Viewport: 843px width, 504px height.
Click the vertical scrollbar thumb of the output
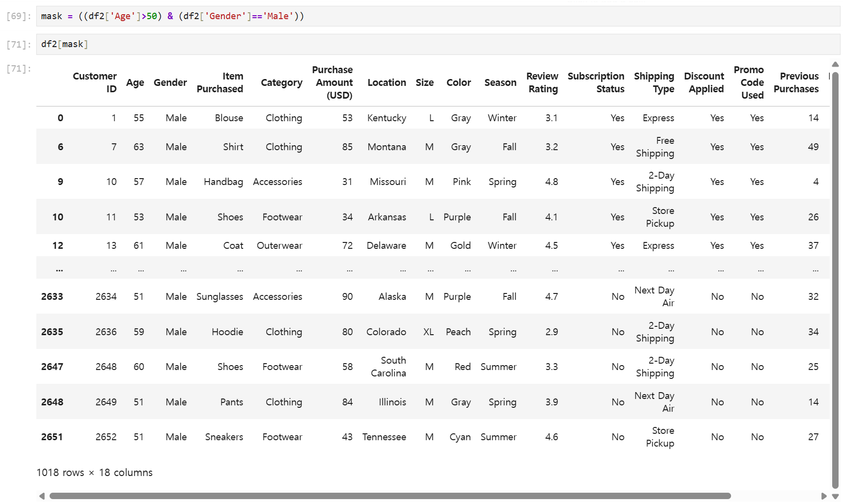click(x=835, y=280)
